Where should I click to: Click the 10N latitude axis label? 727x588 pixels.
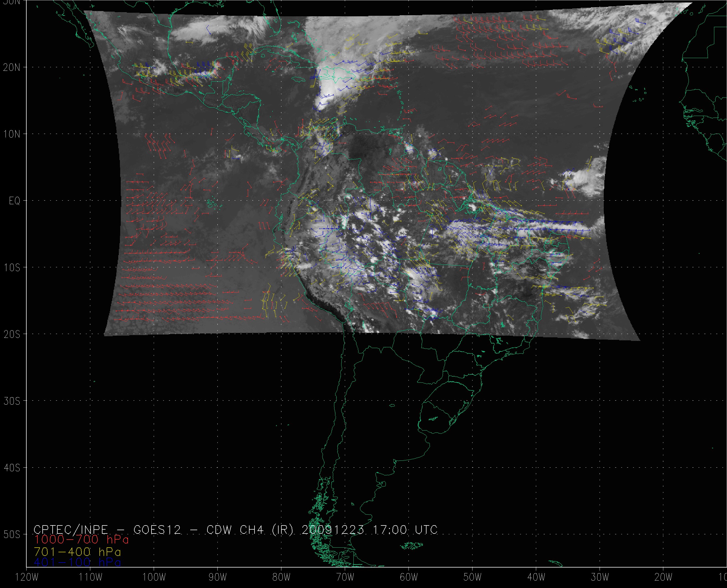pyautogui.click(x=12, y=134)
